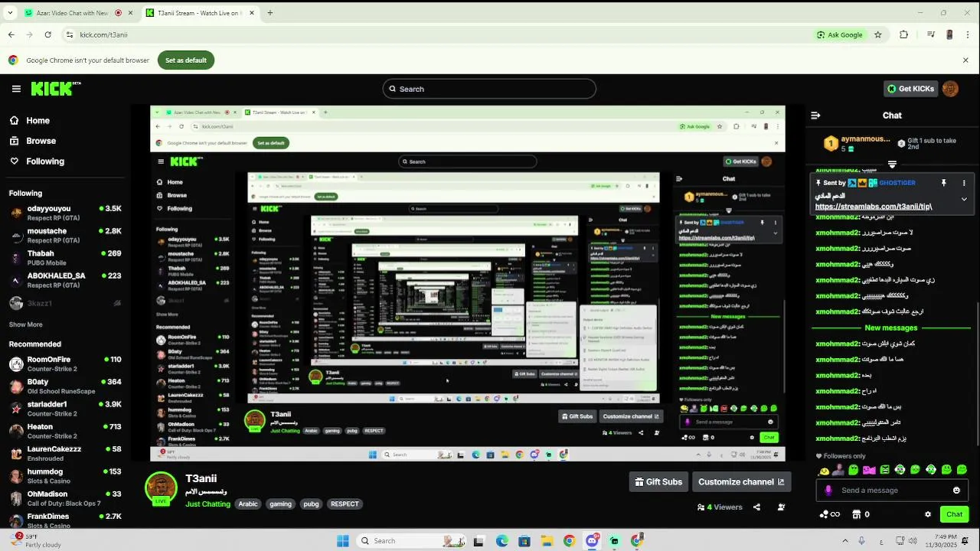Select the Arabic tag

pos(248,504)
